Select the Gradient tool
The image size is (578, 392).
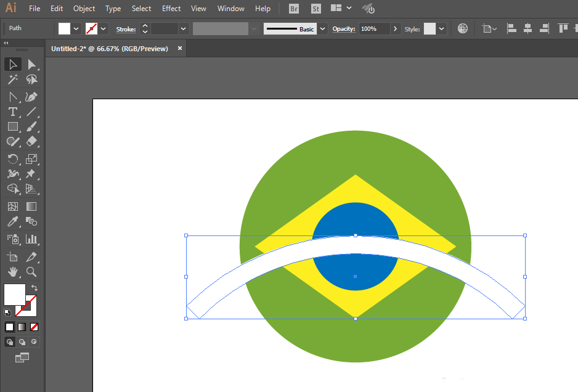point(31,206)
